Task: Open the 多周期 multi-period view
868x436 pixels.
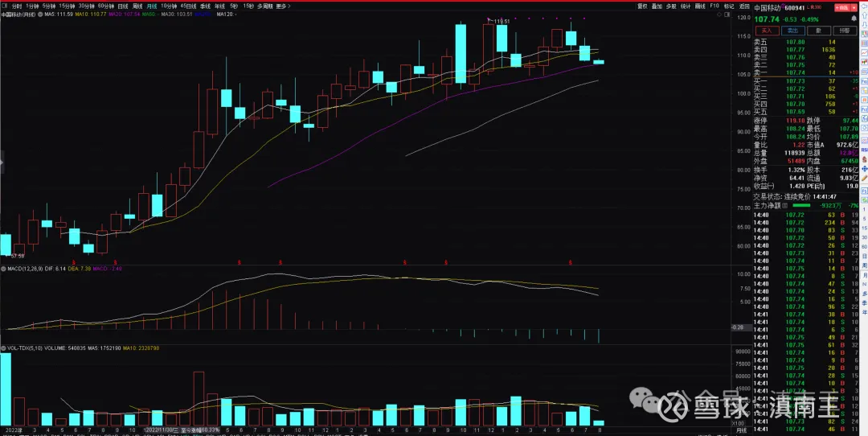Action: point(265,6)
